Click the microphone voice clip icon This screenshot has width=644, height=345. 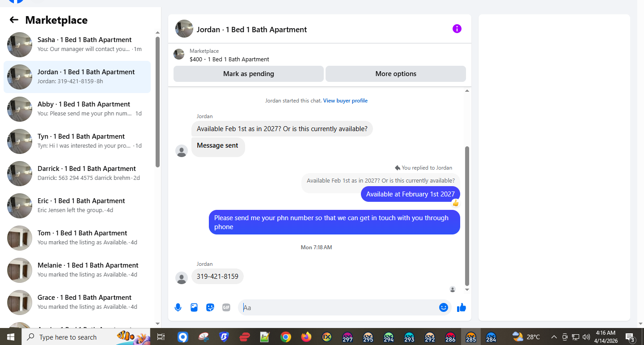(178, 307)
